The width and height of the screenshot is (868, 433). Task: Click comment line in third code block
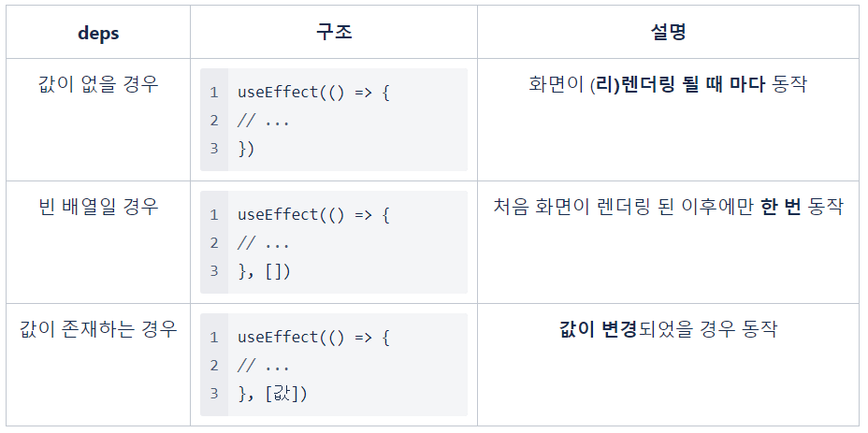264,366
